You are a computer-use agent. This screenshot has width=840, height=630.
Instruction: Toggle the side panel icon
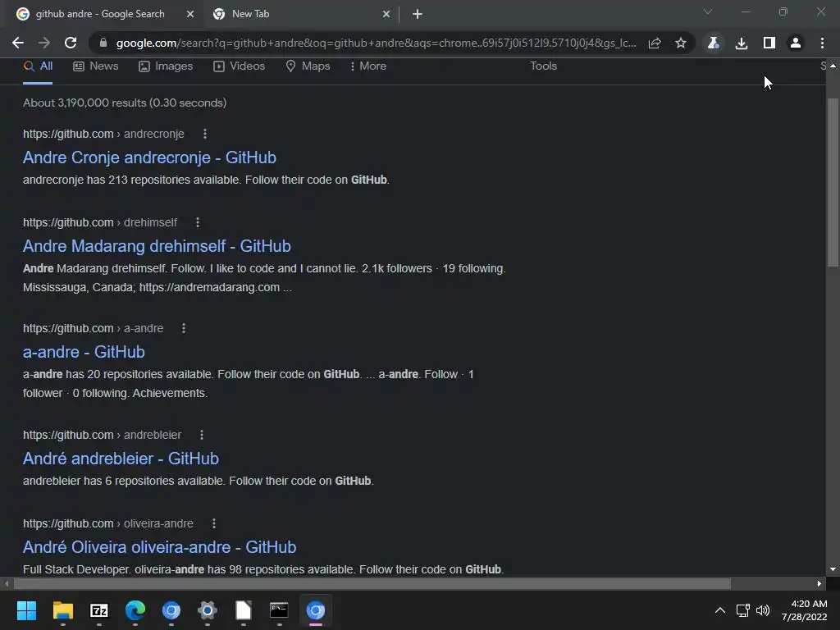pyautogui.click(x=769, y=43)
